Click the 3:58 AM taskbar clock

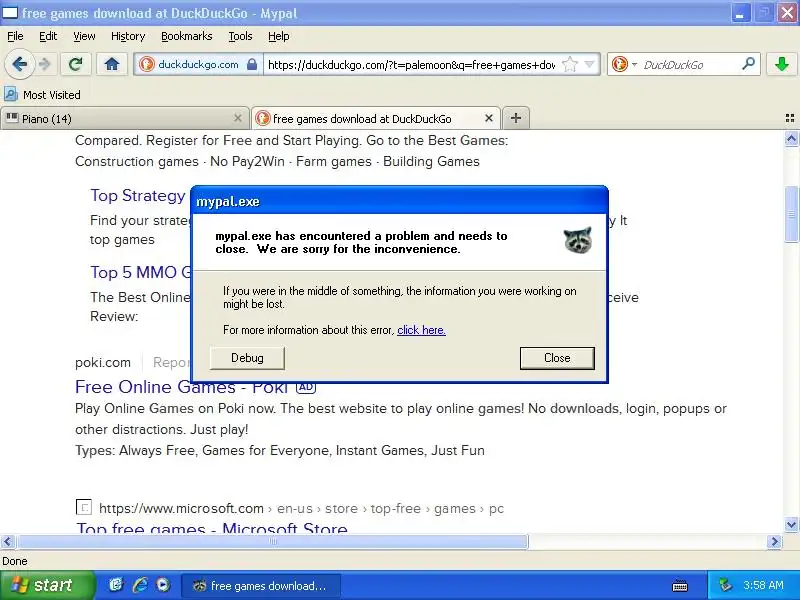(x=763, y=585)
